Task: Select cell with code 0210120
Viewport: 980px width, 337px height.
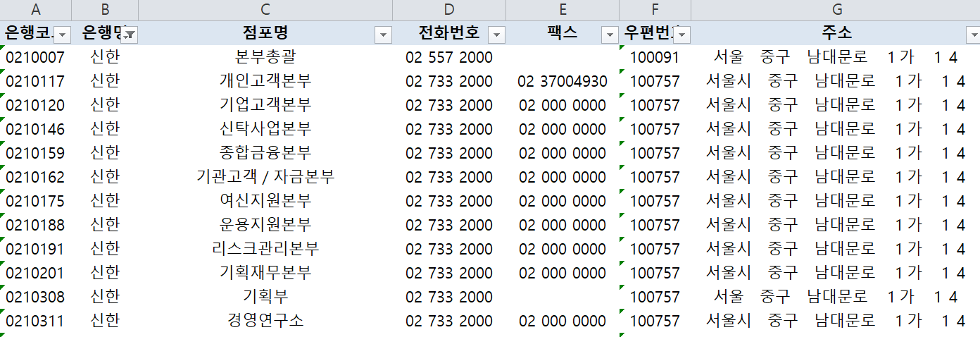Action: pos(36,105)
